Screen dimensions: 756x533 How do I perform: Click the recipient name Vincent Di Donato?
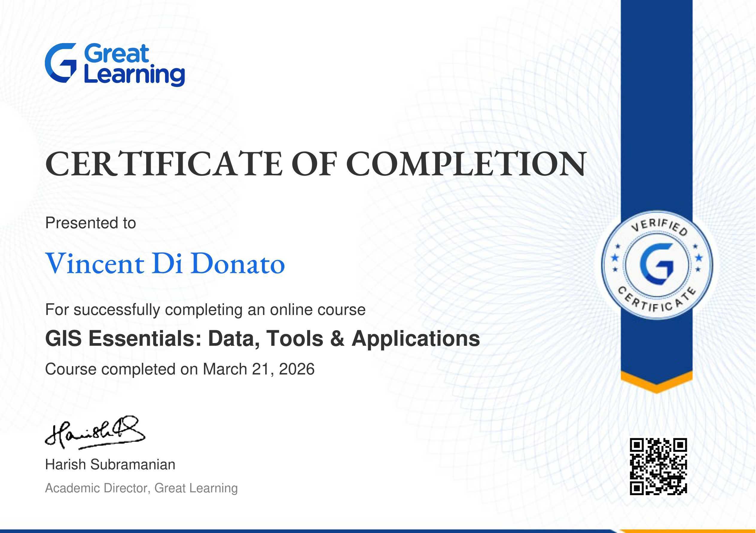[165, 264]
